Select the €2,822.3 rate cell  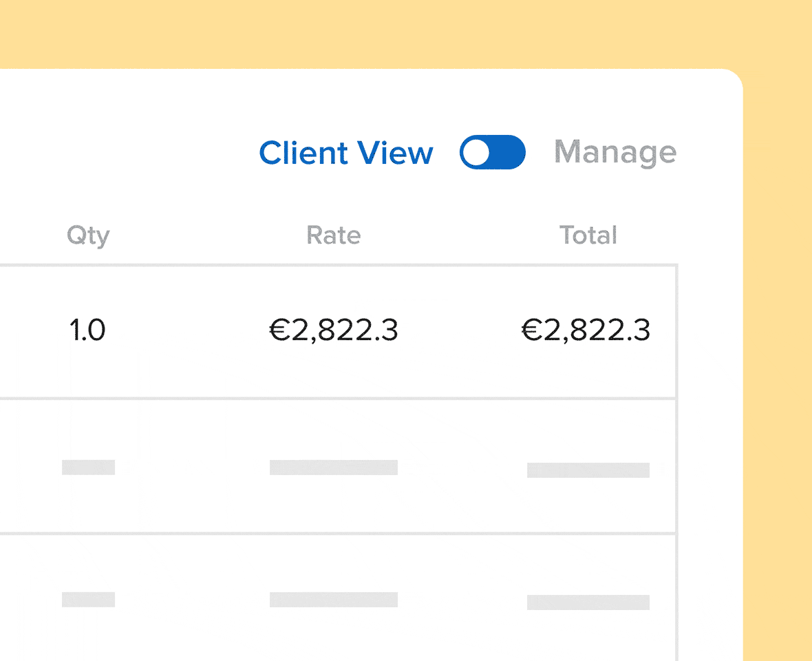click(334, 330)
